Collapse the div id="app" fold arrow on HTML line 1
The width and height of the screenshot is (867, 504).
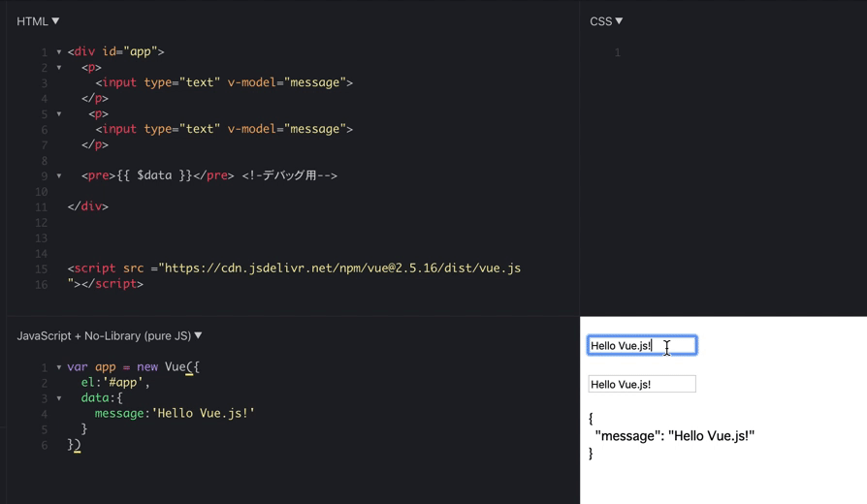point(58,52)
